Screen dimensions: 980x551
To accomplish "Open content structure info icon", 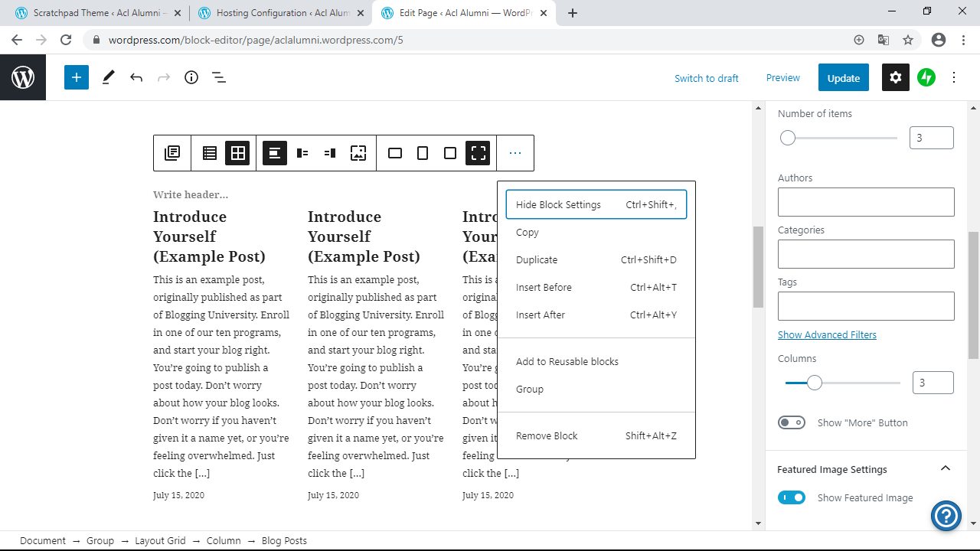I will pos(191,77).
